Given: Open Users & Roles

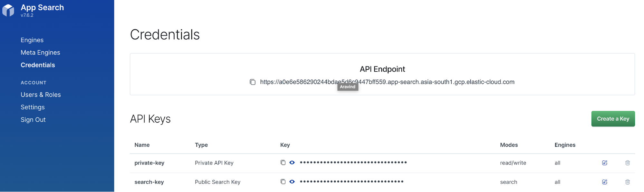Looking at the screenshot, I should click(41, 95).
